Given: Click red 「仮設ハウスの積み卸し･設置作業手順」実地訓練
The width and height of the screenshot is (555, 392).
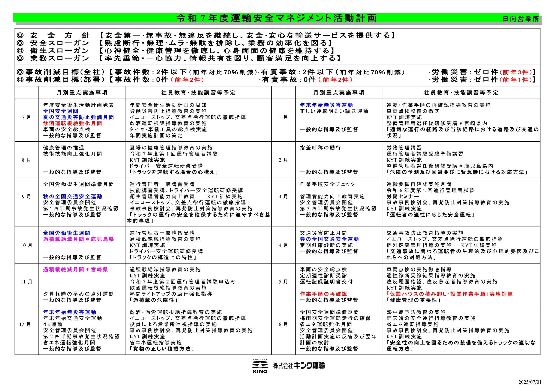Looking at the screenshot, I should click(449, 294).
